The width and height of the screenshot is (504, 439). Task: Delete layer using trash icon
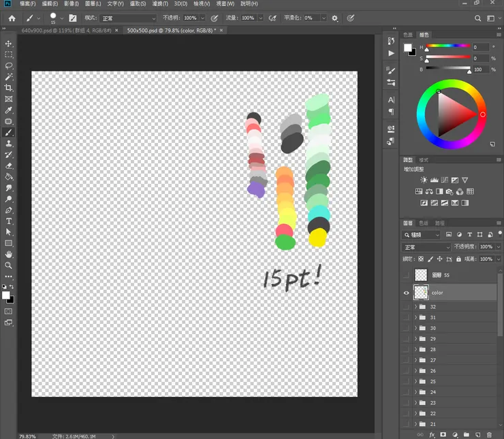[489, 434]
